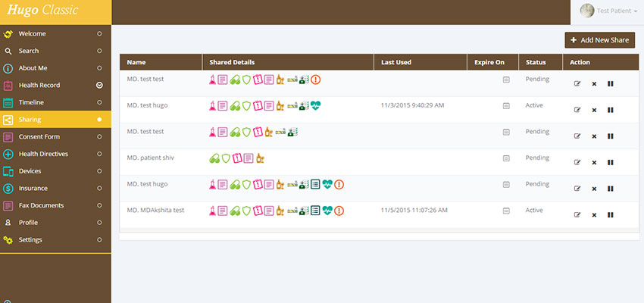Click the Devices icon in sidebar
Viewport: 644px width, 303px height.
tap(8, 171)
